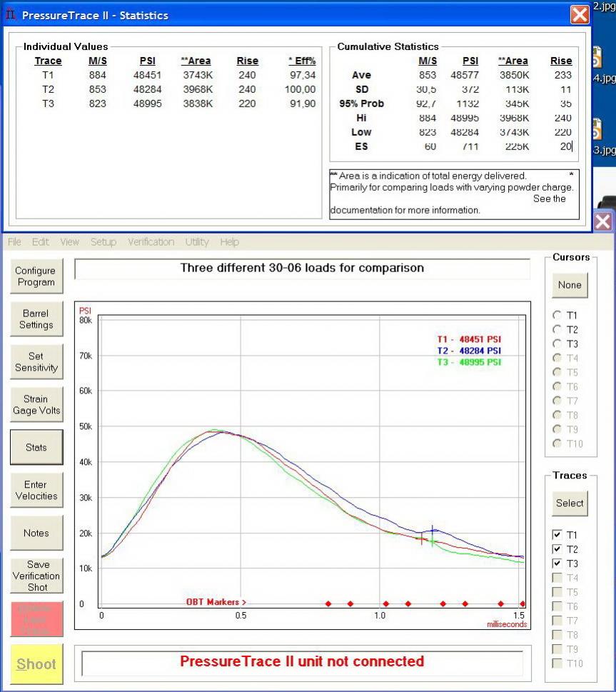This screenshot has width=616, height=692.
Task: Click the blue T2 crosshair on the graph
Action: [433, 529]
